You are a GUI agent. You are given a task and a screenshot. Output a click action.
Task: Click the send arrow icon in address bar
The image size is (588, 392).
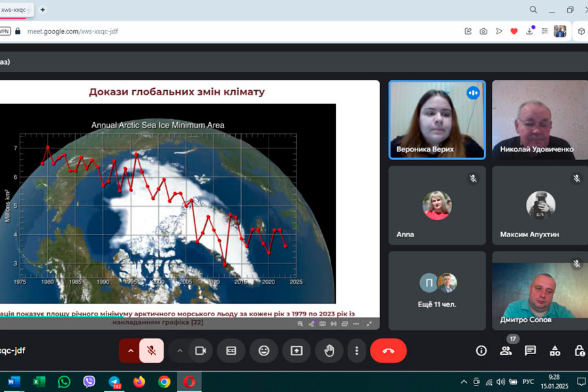coord(498,31)
